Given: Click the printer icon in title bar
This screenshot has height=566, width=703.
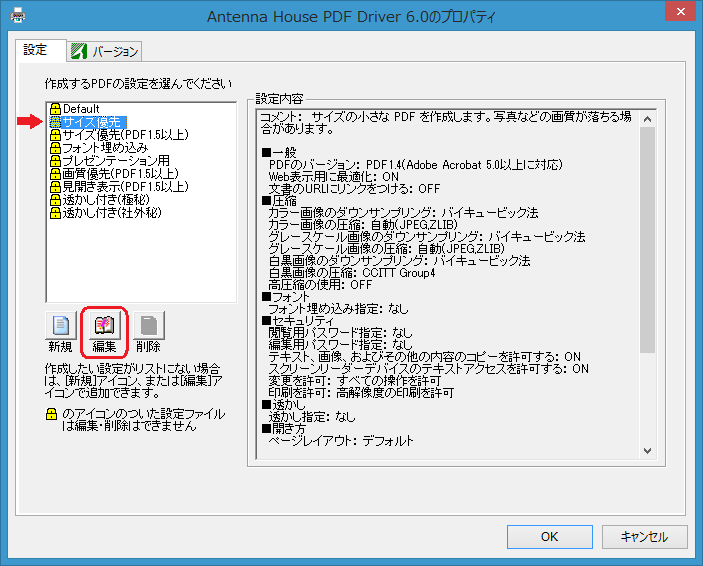Looking at the screenshot, I should point(18,16).
